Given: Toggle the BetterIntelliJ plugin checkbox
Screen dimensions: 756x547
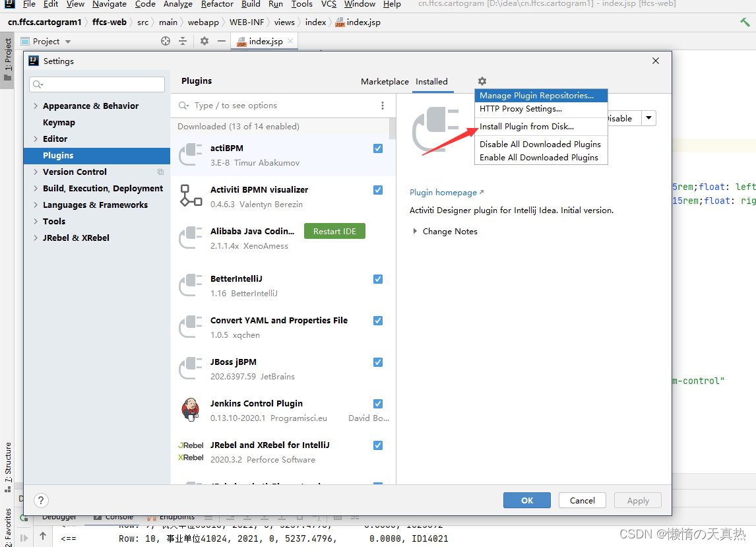Looking at the screenshot, I should [378, 279].
